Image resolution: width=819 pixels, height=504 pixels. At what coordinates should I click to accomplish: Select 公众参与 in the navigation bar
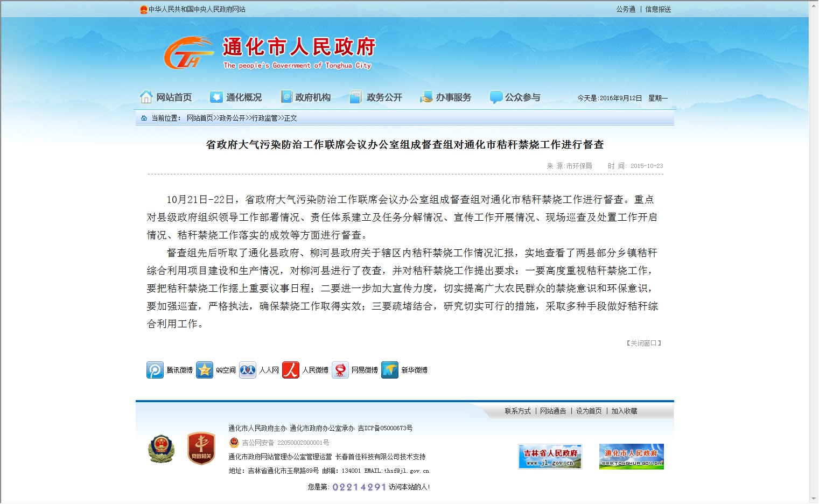(x=515, y=97)
